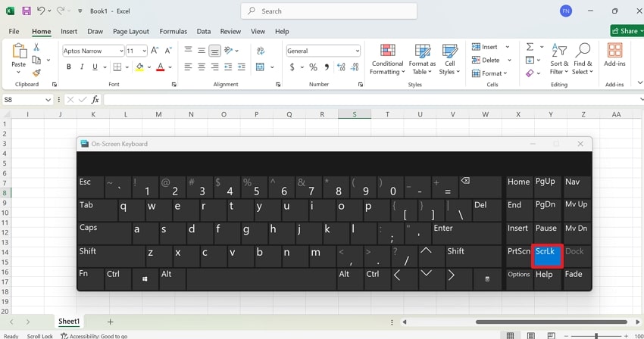Click the Format Painter brush icon
644x339 pixels.
click(x=36, y=73)
